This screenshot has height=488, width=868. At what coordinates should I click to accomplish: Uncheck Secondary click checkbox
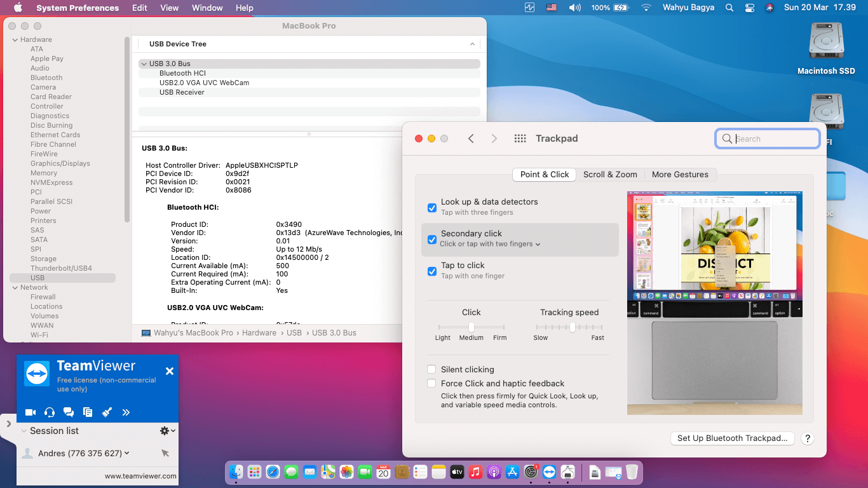tap(432, 240)
